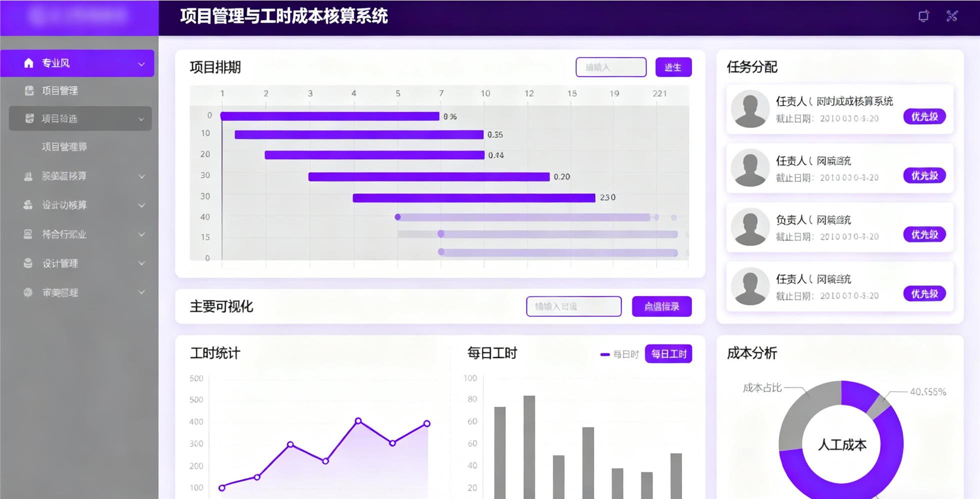
Task: Select the 设计动核算 sidebar icon
Action: [28, 205]
